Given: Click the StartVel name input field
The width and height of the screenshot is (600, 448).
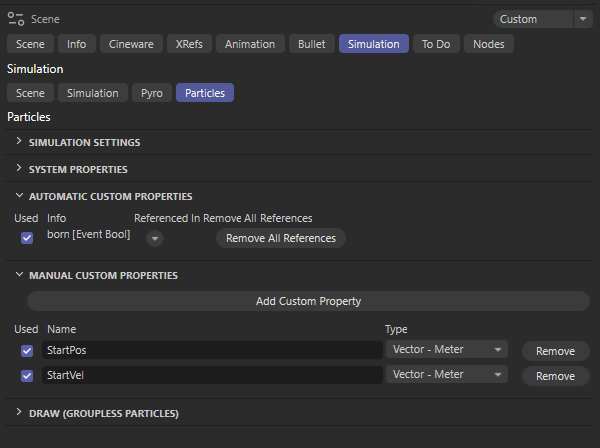Looking at the screenshot, I should 212,376.
